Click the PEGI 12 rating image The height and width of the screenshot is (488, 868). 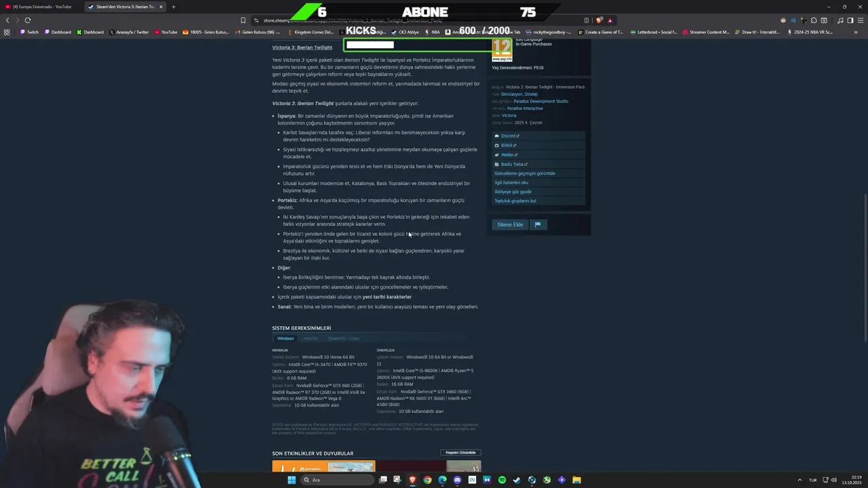[x=502, y=49]
